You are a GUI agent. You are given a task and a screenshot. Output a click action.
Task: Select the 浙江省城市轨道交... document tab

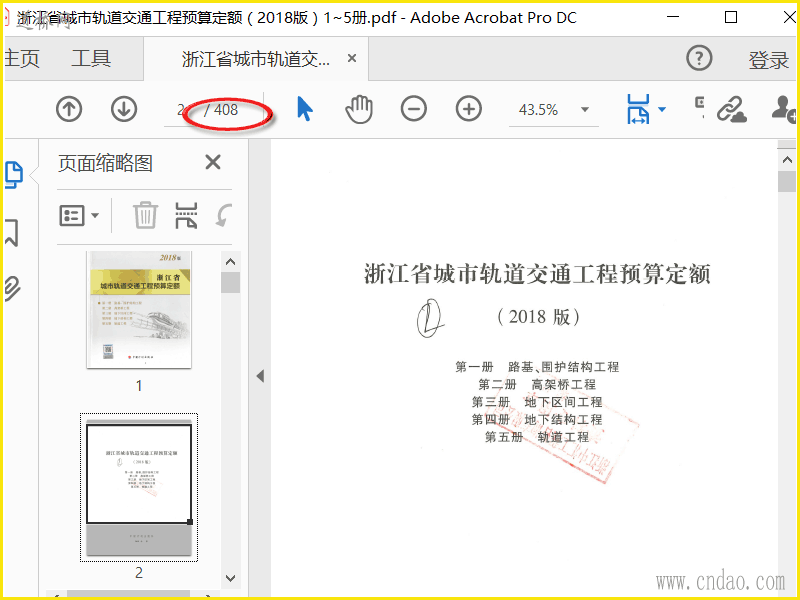point(256,59)
